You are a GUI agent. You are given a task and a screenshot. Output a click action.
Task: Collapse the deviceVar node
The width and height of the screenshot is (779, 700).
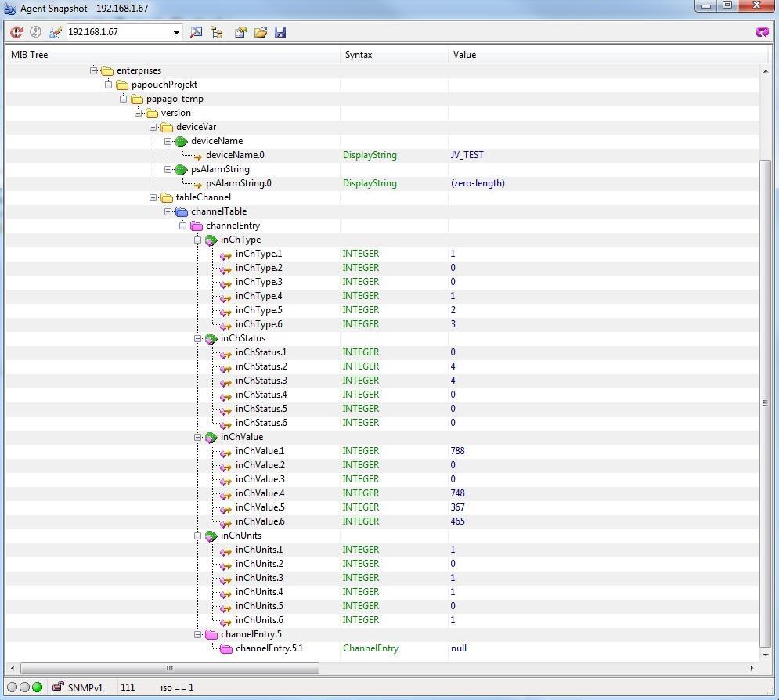(x=153, y=127)
